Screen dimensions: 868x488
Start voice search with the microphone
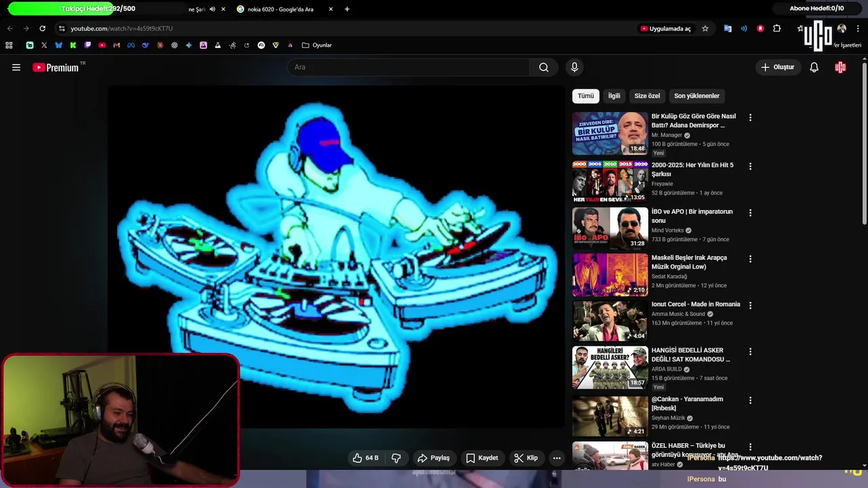[574, 67]
